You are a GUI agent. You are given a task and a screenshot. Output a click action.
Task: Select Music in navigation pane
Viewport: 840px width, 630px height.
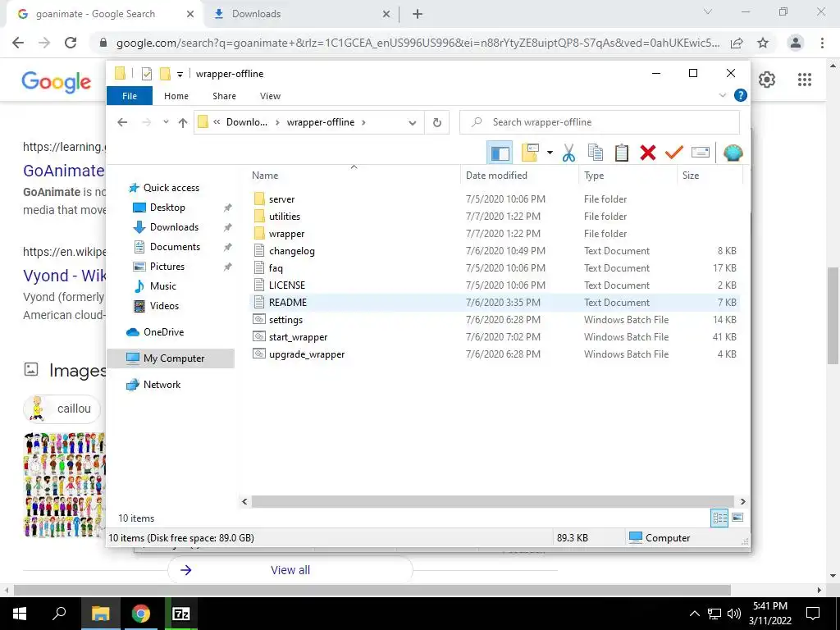point(163,286)
